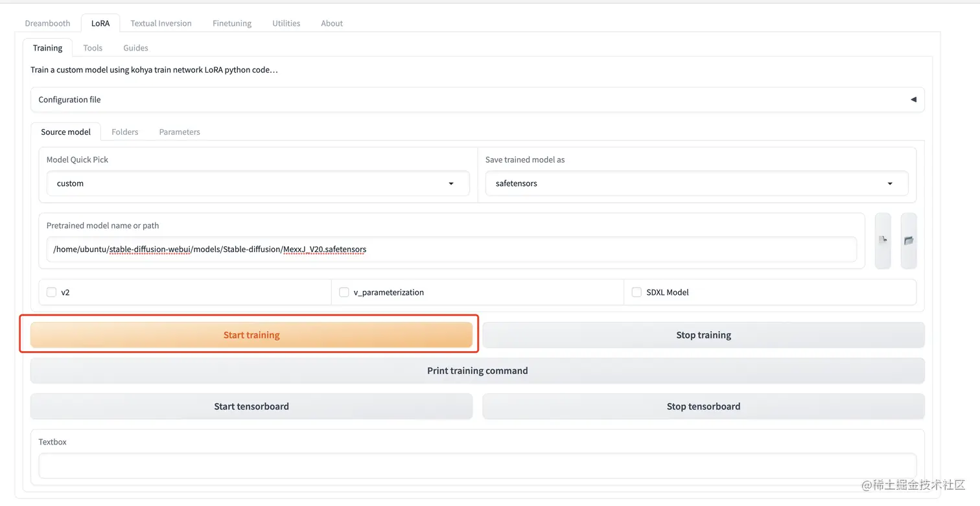Open the Model Quick Pick dropdown
980x506 pixels.
click(x=257, y=183)
